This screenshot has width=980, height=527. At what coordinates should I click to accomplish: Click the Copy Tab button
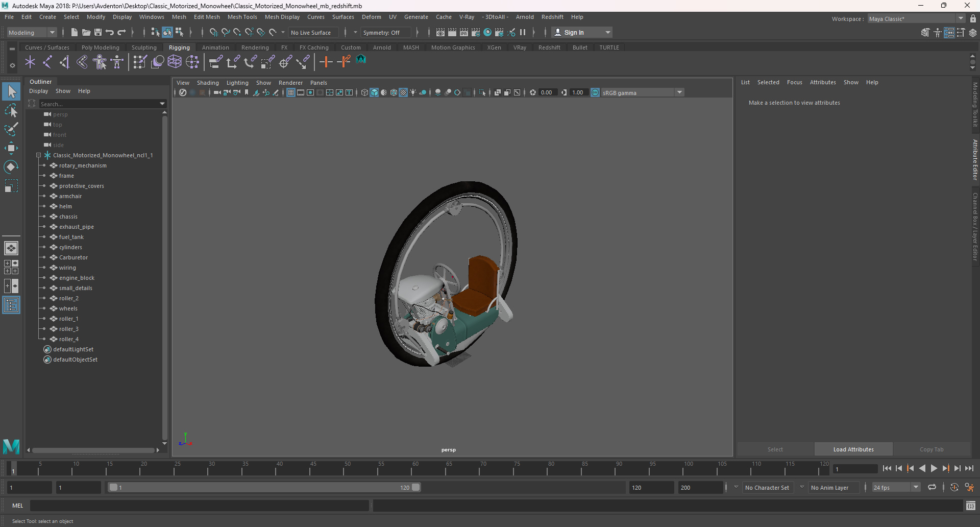[x=932, y=449]
